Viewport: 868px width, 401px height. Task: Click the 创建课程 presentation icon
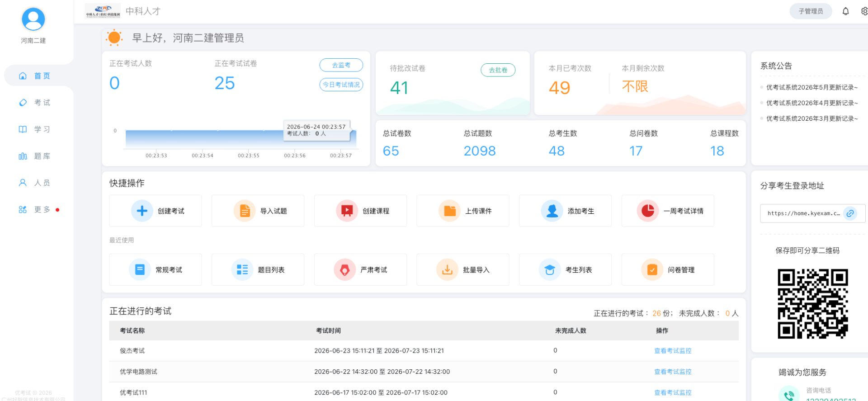[x=347, y=211]
